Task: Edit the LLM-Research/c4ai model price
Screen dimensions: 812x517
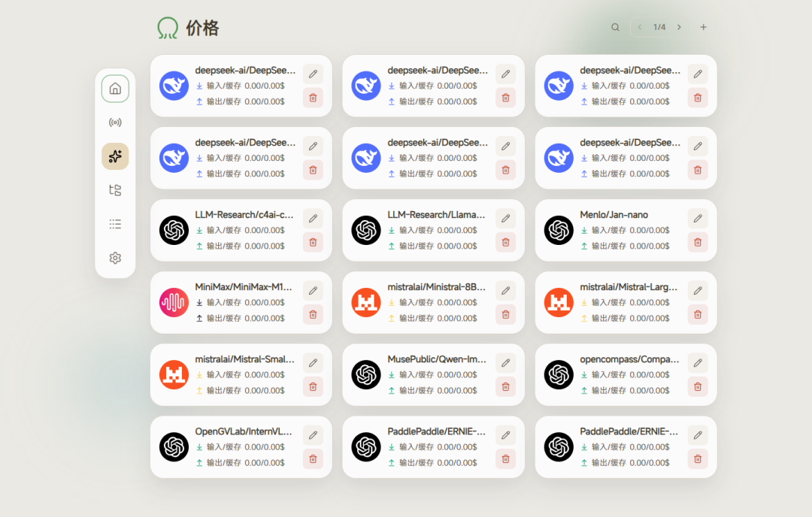Action: click(313, 219)
